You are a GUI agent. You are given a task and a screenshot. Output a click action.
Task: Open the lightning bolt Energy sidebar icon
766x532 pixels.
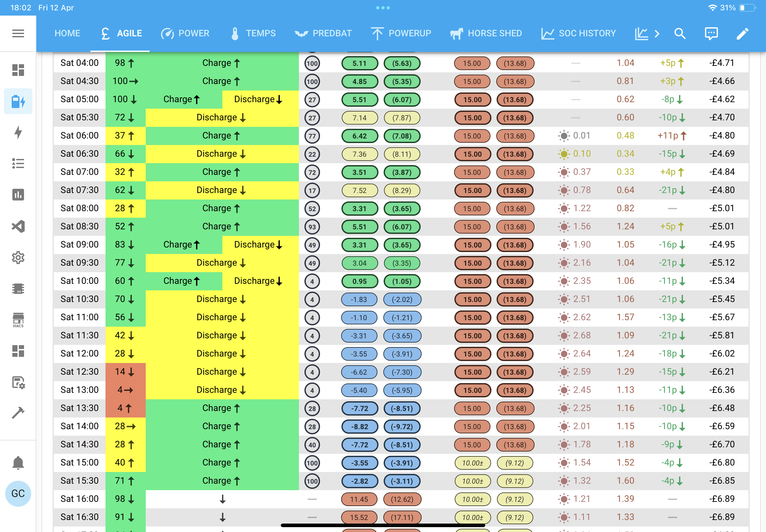point(18,132)
